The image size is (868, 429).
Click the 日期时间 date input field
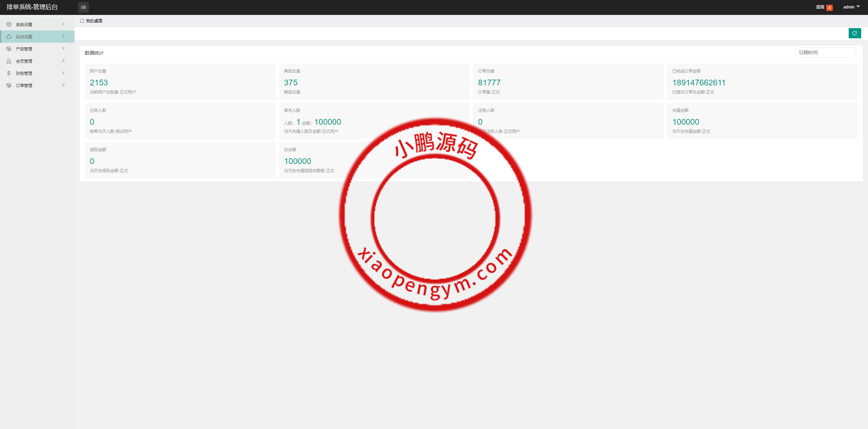pos(825,53)
